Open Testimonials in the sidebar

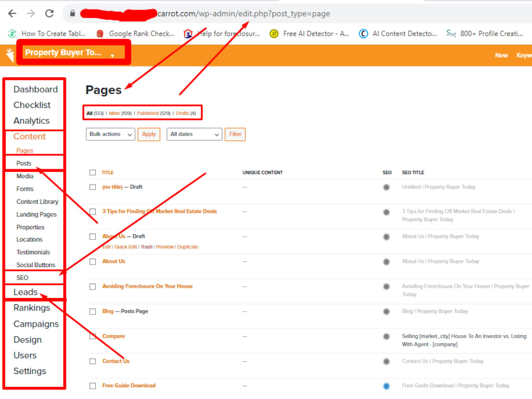[x=33, y=252]
